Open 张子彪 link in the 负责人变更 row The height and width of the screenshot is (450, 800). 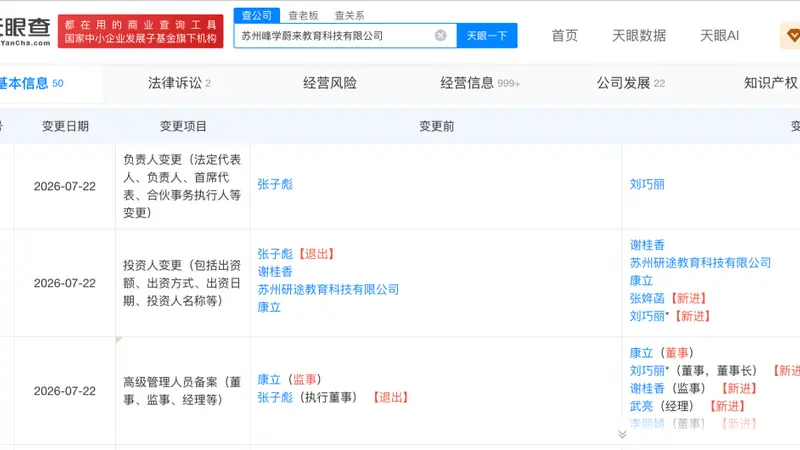click(x=275, y=184)
